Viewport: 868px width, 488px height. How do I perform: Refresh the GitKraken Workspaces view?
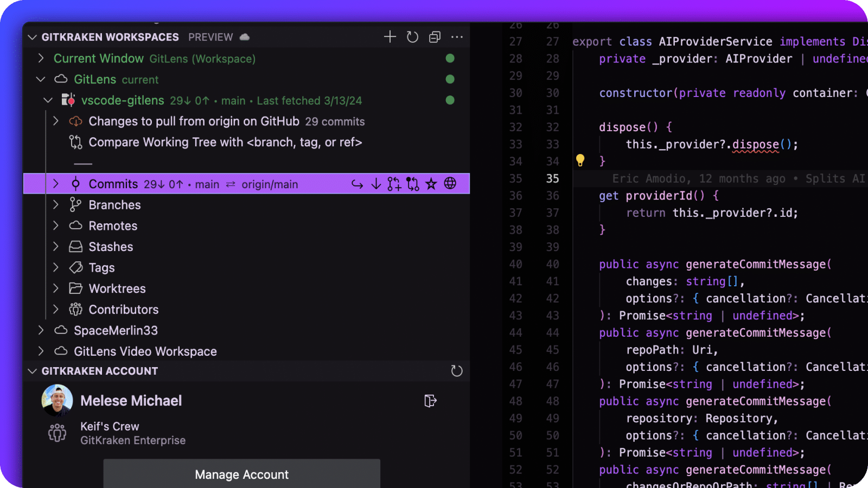(x=412, y=37)
